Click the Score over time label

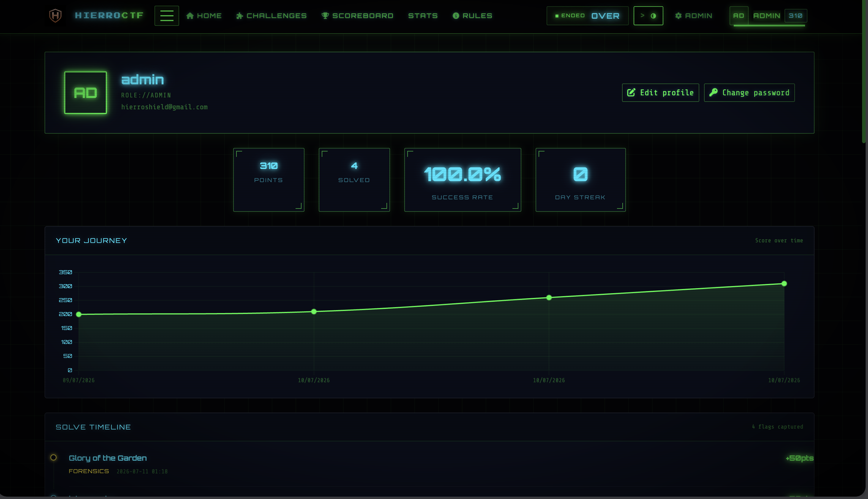tap(779, 241)
